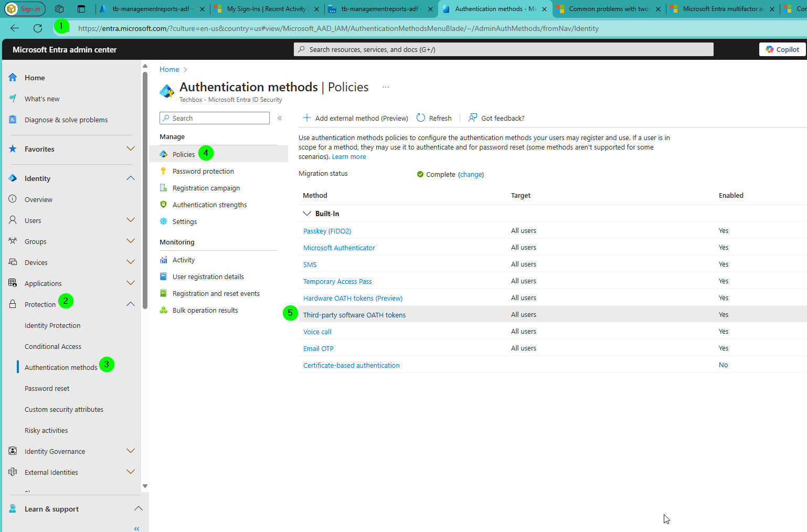Click the User registration details icon
Image resolution: width=807 pixels, height=532 pixels.
point(163,276)
